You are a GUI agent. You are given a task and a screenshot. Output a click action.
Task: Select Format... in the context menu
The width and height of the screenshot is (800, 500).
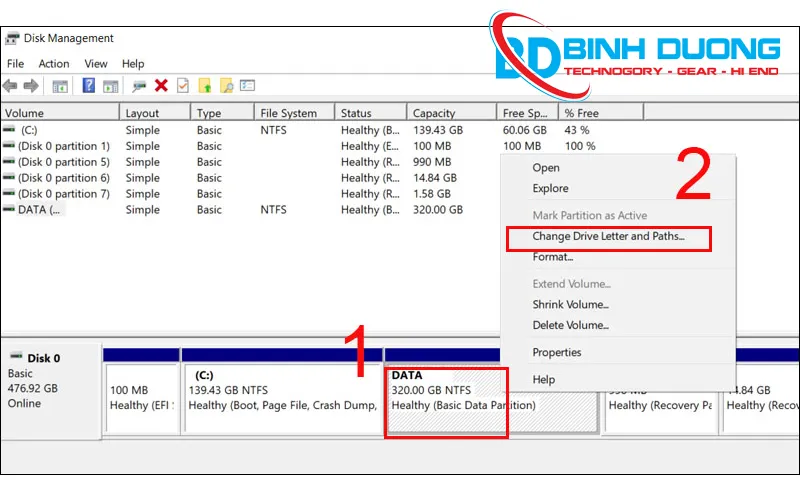(x=553, y=257)
